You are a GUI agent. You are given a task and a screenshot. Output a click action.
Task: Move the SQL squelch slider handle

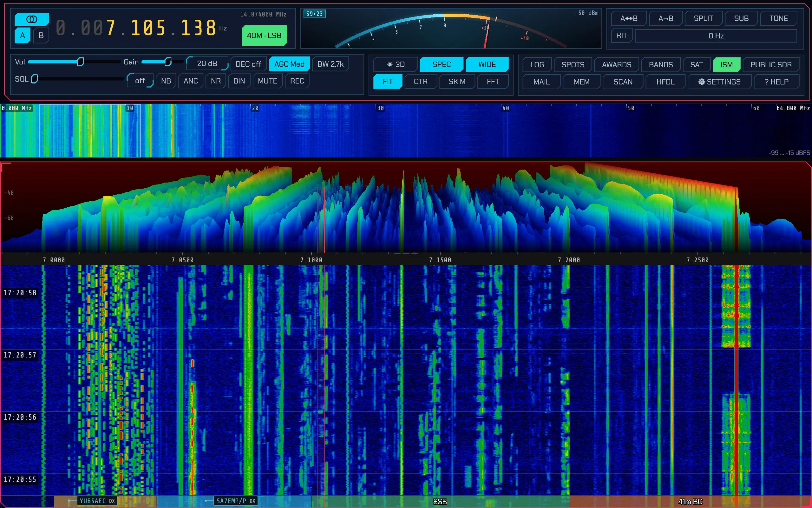(x=35, y=79)
